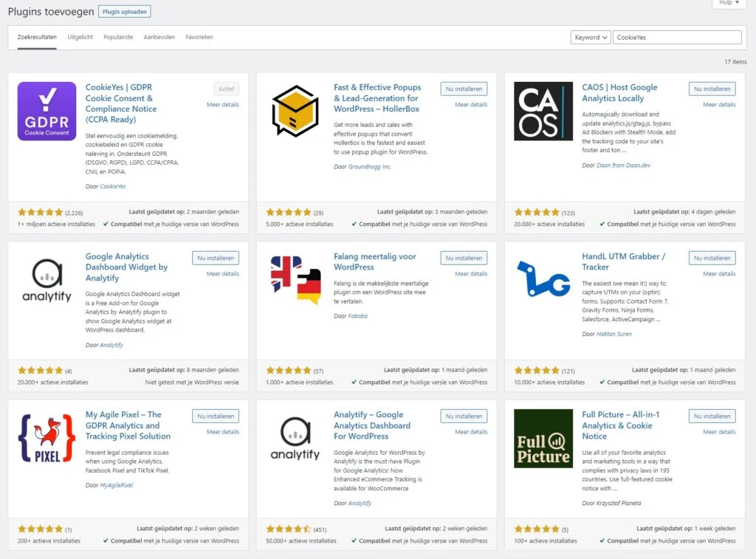
Task: Click the Plugin uploaden button
Action: [x=124, y=12]
